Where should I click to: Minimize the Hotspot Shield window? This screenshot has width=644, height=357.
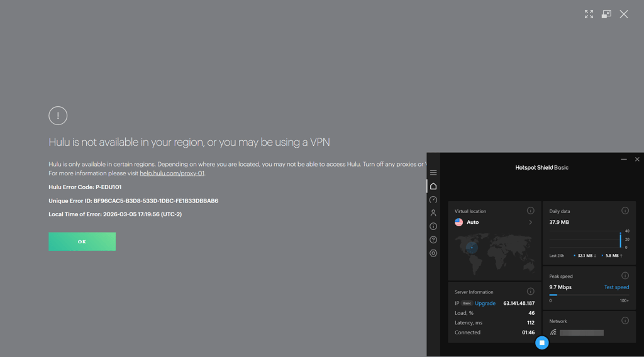tap(624, 159)
